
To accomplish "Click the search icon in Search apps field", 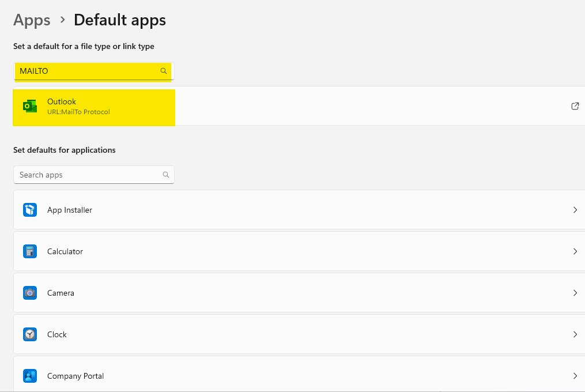I will click(x=166, y=175).
